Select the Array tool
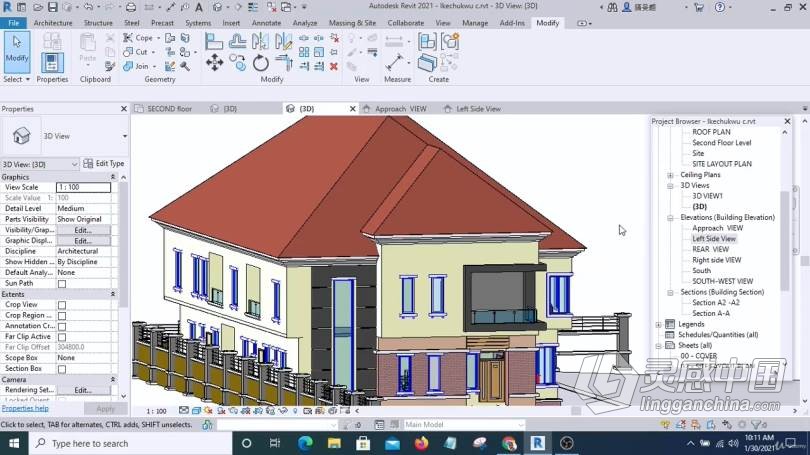This screenshot has height=455, width=810. [304, 52]
